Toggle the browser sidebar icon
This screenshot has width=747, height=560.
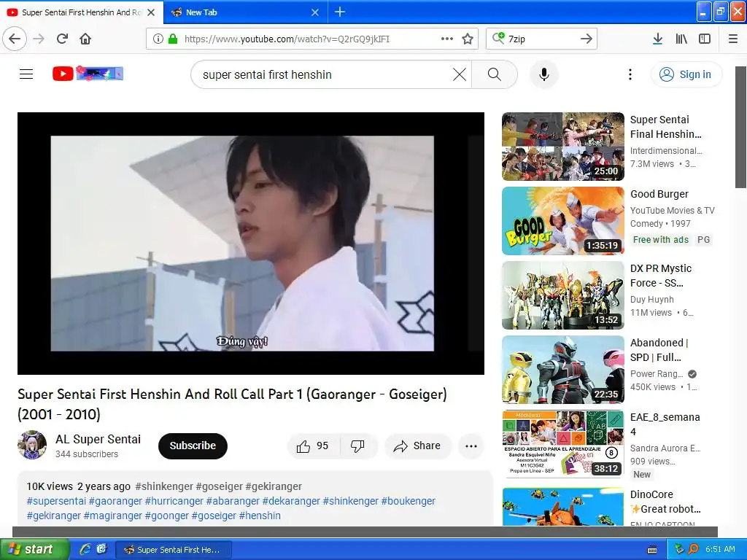click(705, 39)
